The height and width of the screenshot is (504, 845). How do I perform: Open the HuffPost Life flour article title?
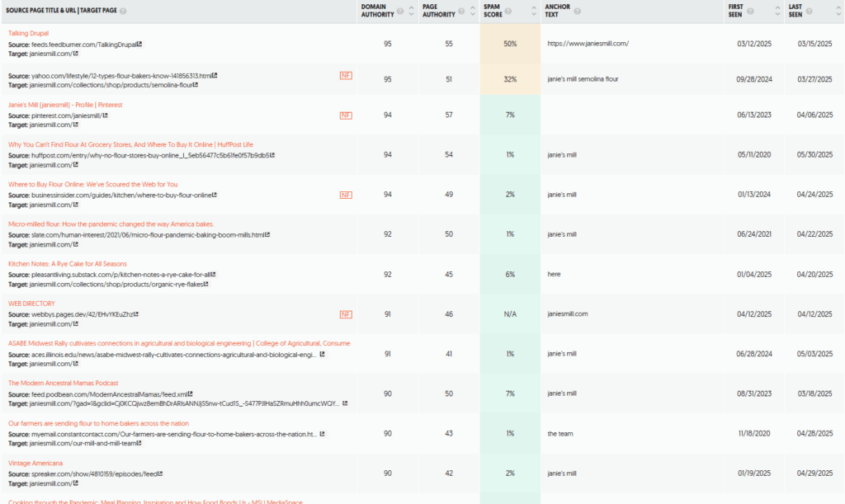(x=130, y=145)
